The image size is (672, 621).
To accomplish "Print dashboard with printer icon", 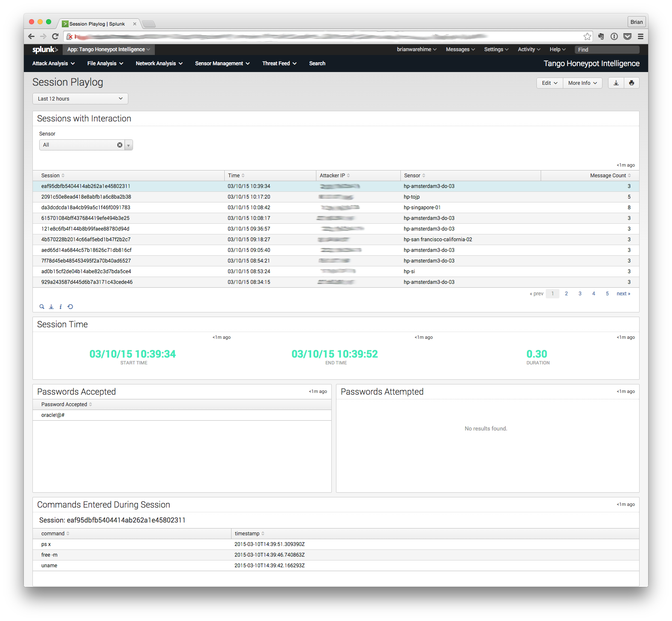I will [x=631, y=83].
